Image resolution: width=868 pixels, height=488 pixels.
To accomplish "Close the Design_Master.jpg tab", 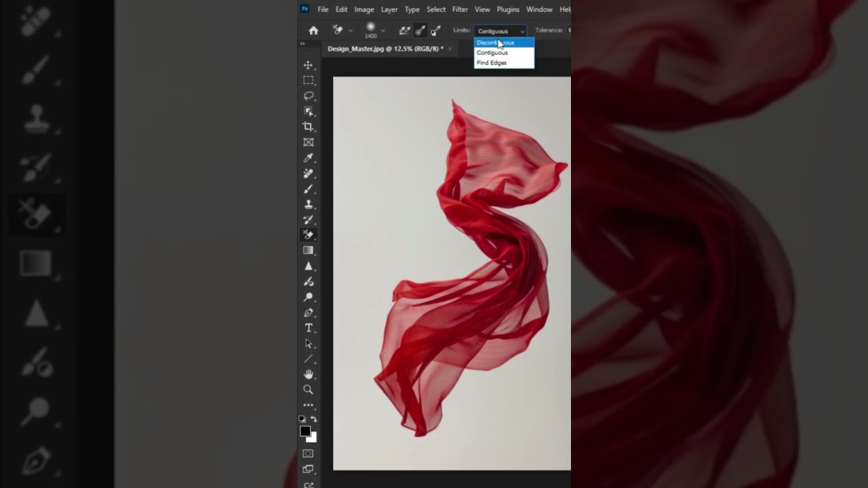I will point(450,49).
